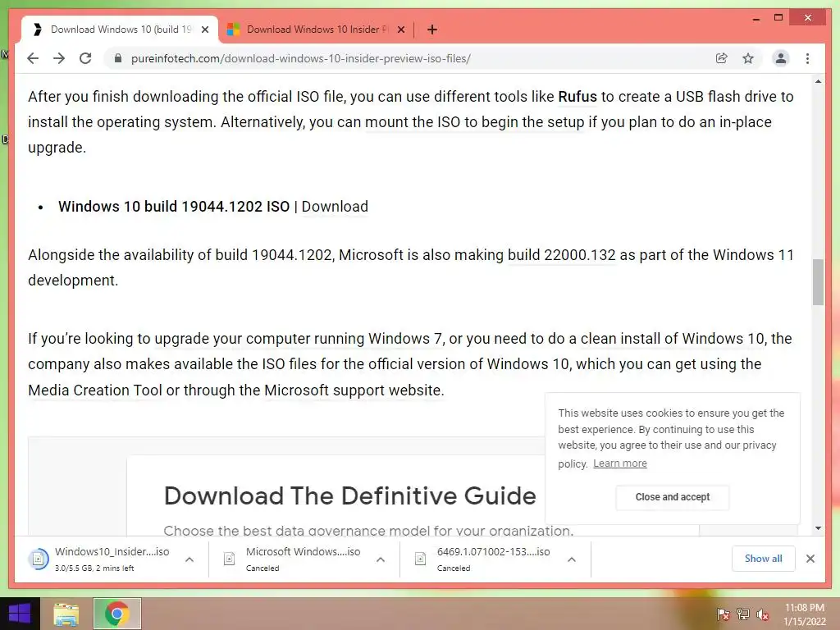Switch to Download Windows 10 (build 19 tab
The image size is (840, 630).
click(121, 30)
